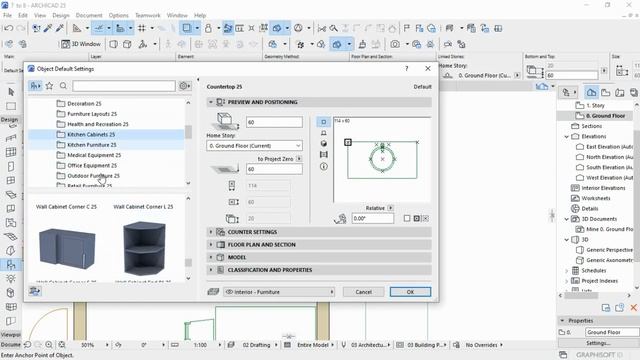Open the Document menu

[89, 15]
